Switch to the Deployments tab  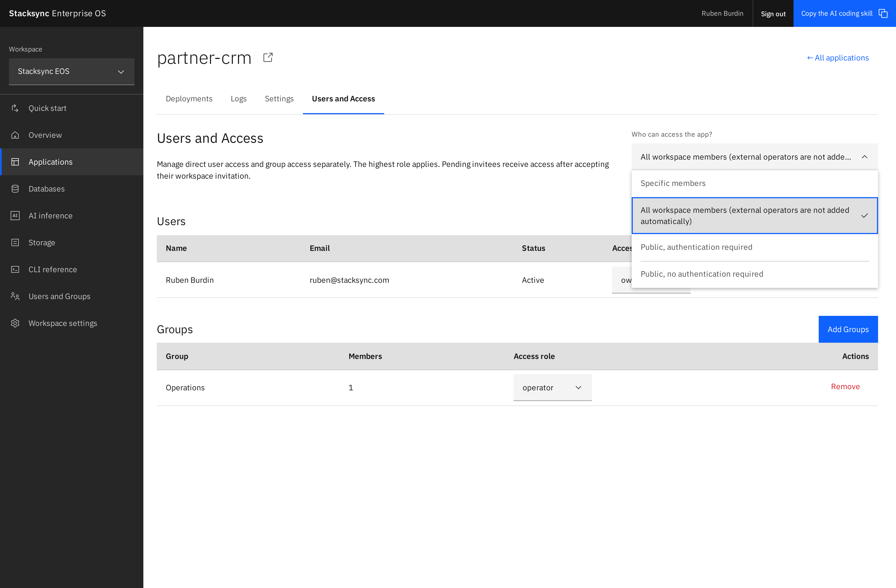click(x=189, y=99)
